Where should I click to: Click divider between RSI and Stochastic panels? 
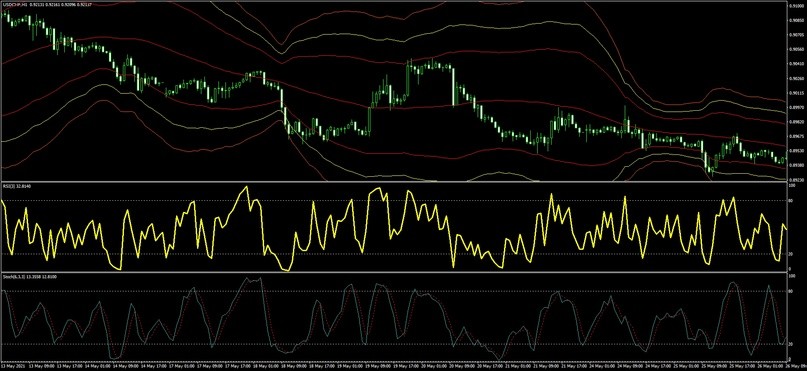click(x=394, y=272)
